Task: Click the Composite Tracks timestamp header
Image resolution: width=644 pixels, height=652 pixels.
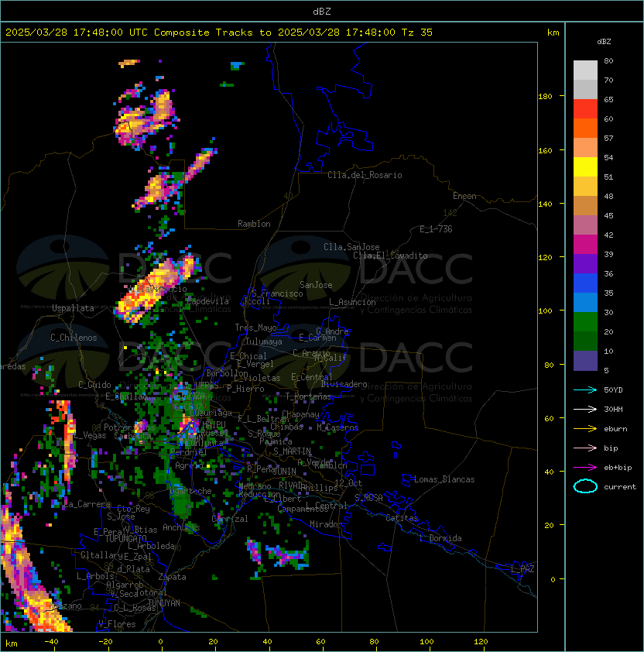Action: [x=219, y=33]
